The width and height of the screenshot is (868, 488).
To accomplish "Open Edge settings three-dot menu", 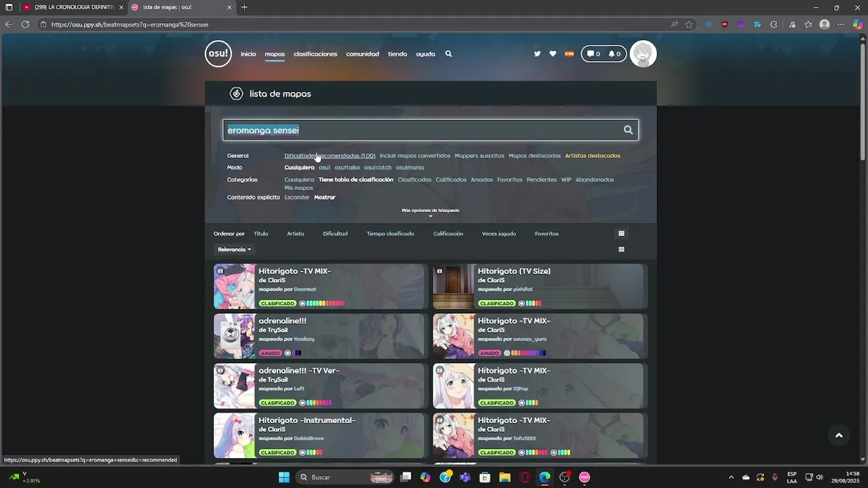I will [840, 24].
